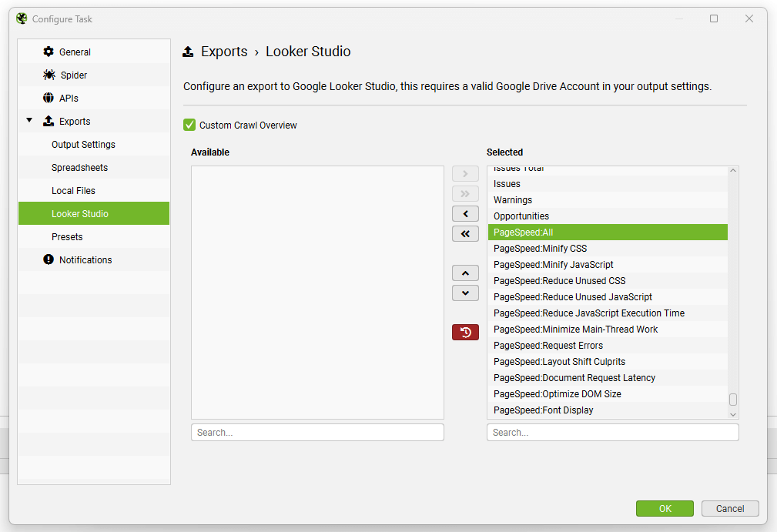Screen dimensions: 777x532
Task: Click the Notifications alert icon
Action: click(x=49, y=259)
